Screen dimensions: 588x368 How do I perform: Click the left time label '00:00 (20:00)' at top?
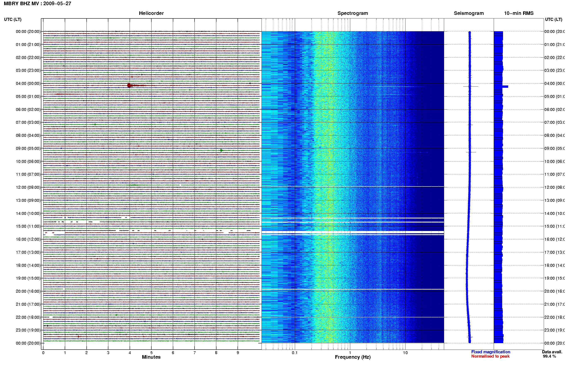[28, 31]
